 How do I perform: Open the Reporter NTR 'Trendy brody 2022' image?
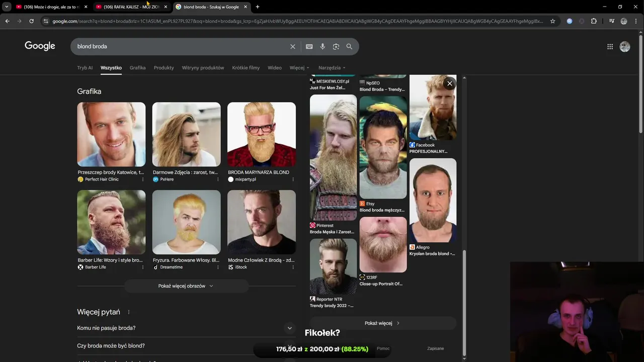[x=333, y=266]
